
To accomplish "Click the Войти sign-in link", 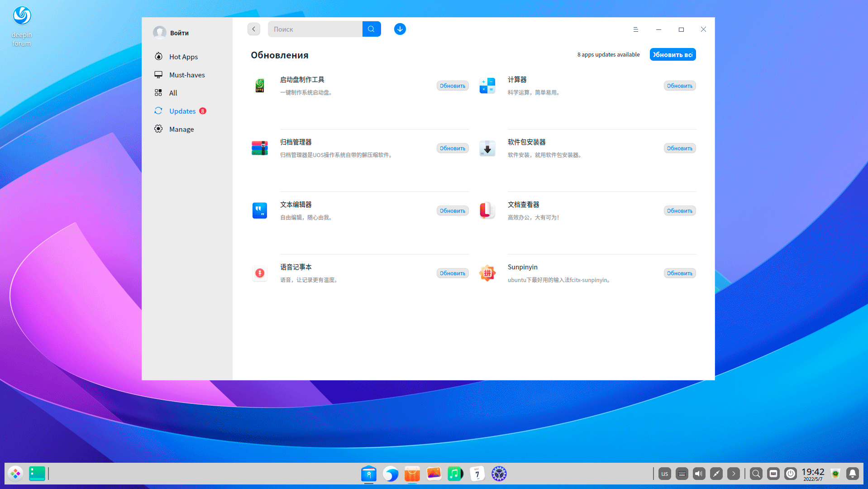I will coord(179,33).
